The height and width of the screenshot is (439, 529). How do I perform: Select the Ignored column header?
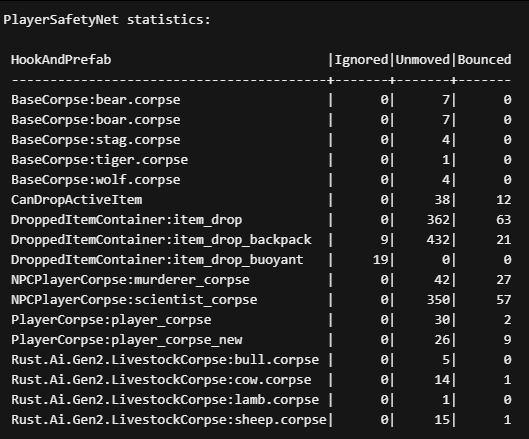click(x=361, y=60)
